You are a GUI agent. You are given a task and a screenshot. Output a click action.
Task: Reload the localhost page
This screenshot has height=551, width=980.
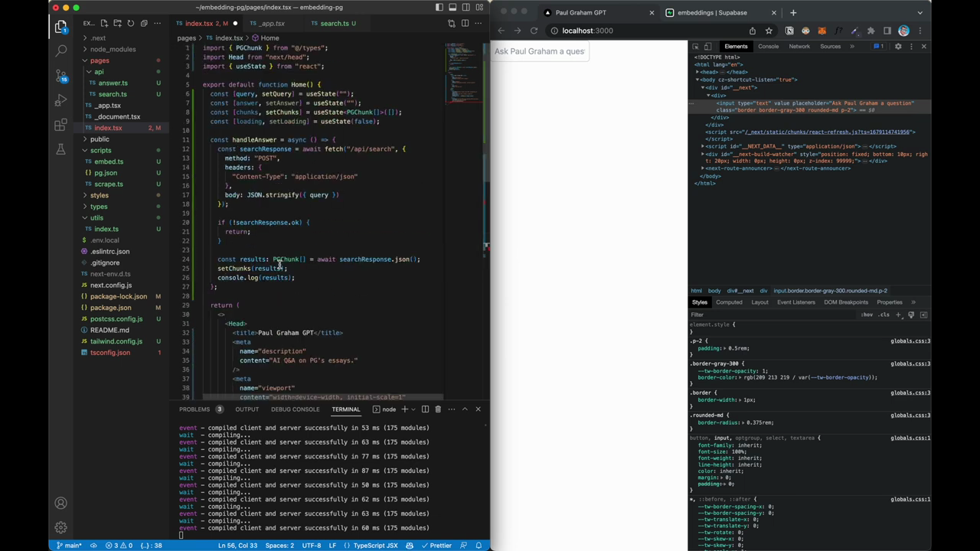pyautogui.click(x=534, y=31)
